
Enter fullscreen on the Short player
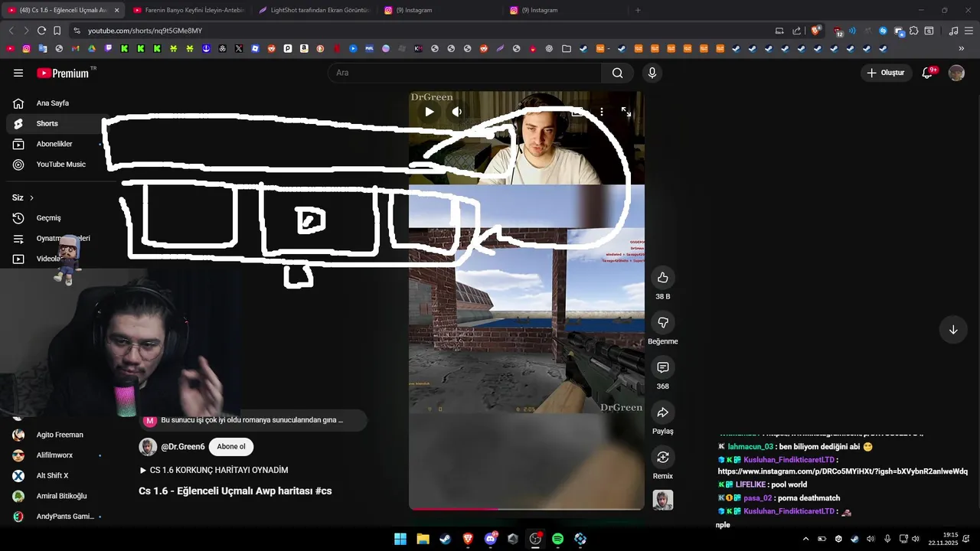tap(626, 112)
